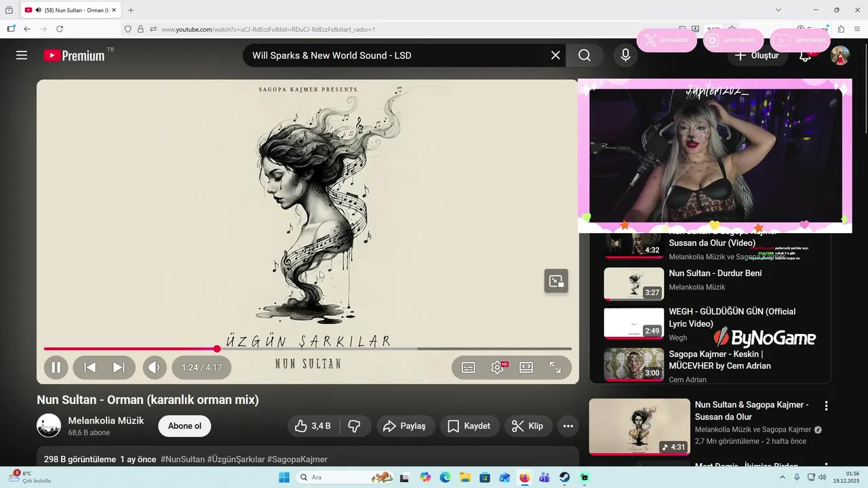Open the player settings gear
Viewport: 868px width, 488px height.
[x=498, y=367]
